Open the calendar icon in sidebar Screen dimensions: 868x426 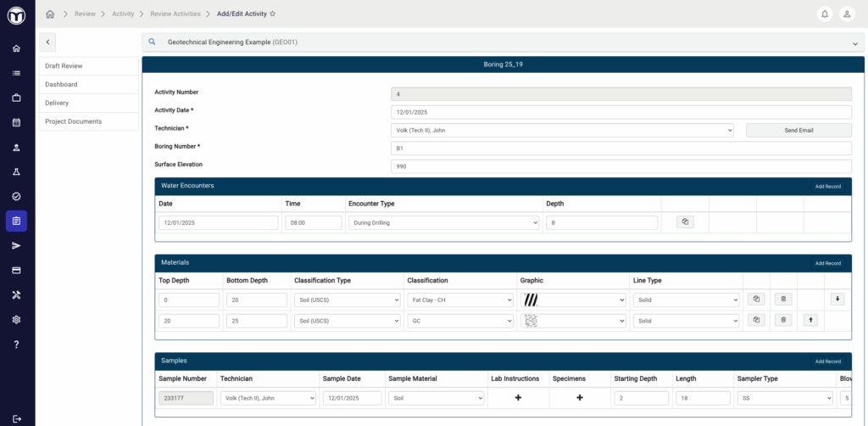pos(16,122)
